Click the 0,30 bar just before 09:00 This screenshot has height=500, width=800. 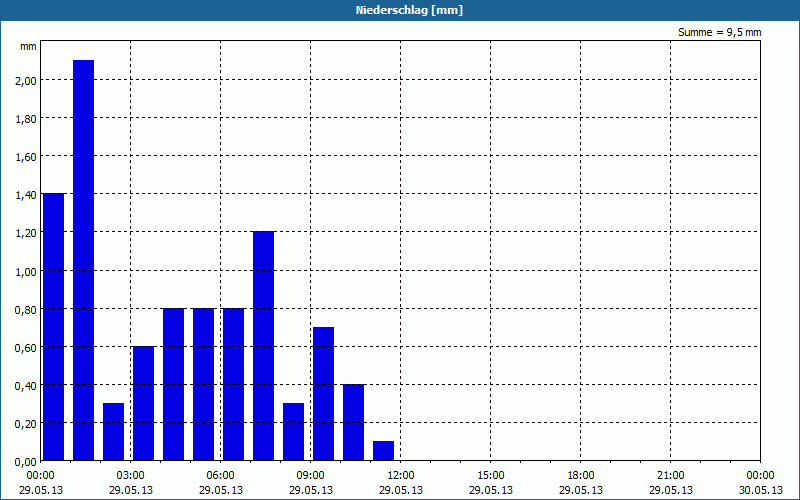(293, 432)
